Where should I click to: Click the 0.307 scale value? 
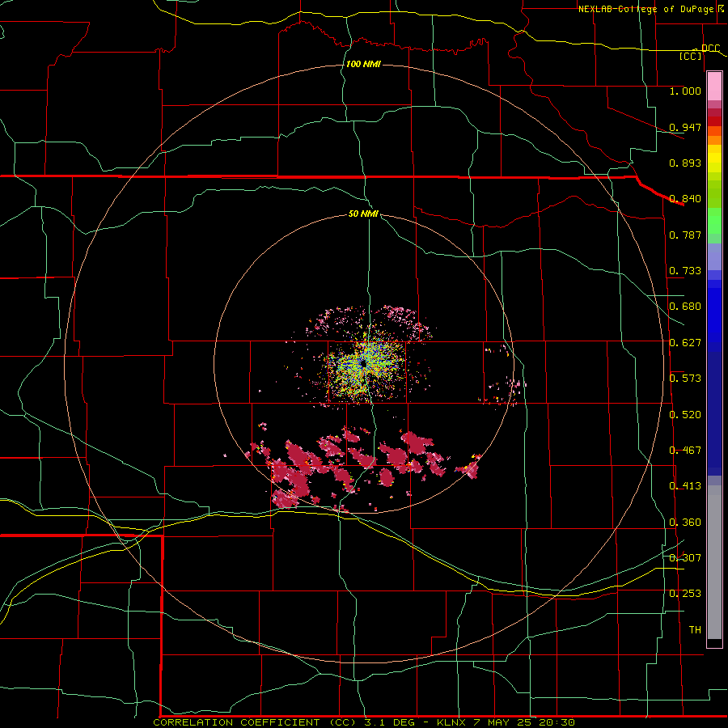click(685, 558)
